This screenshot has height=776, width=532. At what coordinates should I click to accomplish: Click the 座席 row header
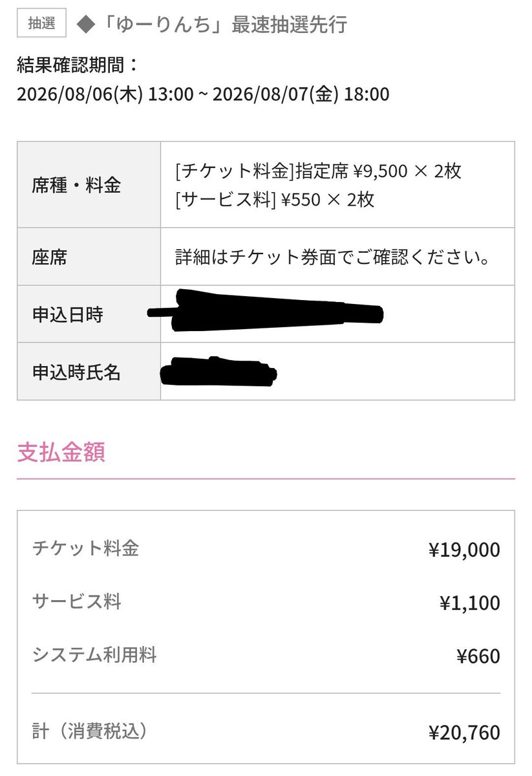[x=89, y=257]
